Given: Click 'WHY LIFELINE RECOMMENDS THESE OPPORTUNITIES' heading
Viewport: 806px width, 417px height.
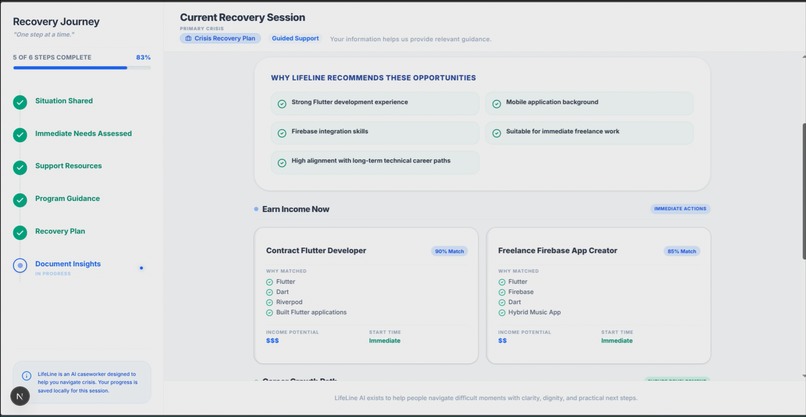Looking at the screenshot, I should (x=373, y=78).
